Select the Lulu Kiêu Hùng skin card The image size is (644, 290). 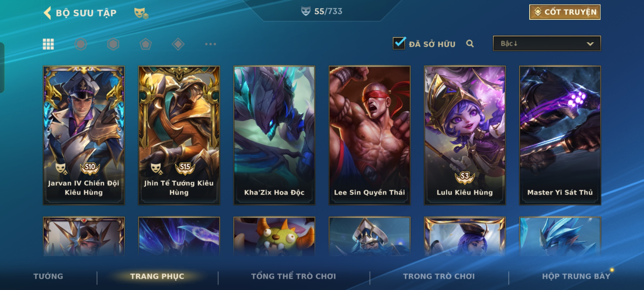(x=465, y=136)
